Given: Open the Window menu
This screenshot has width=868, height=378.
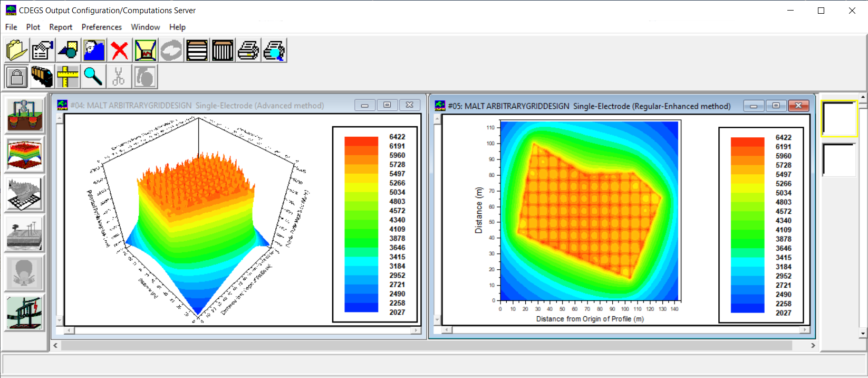Looking at the screenshot, I should click(x=146, y=27).
